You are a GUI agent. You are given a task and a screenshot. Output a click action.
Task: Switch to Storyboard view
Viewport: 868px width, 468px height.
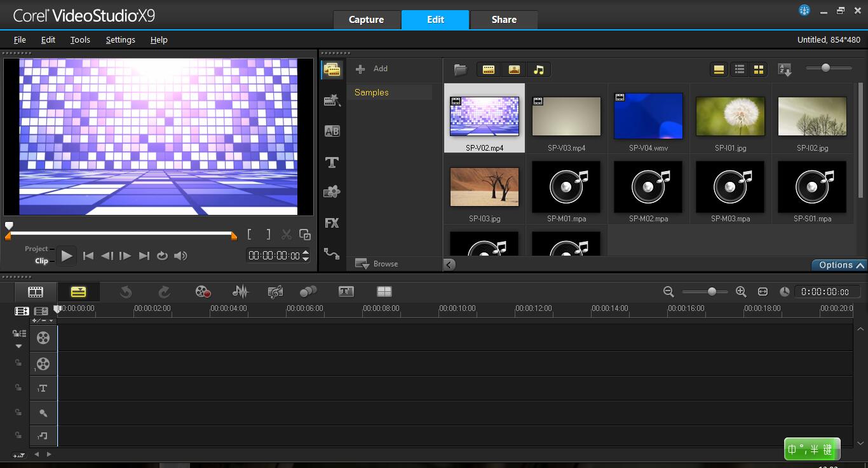(36, 292)
